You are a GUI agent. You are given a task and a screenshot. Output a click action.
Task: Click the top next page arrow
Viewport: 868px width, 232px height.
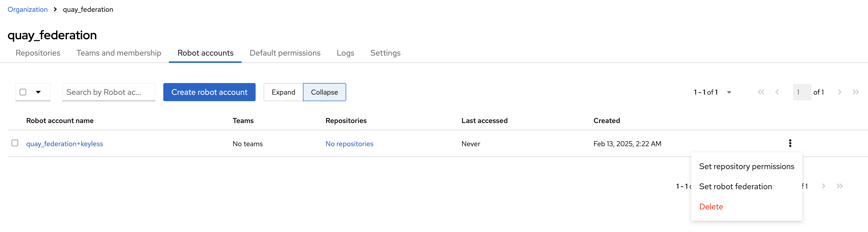[839, 92]
